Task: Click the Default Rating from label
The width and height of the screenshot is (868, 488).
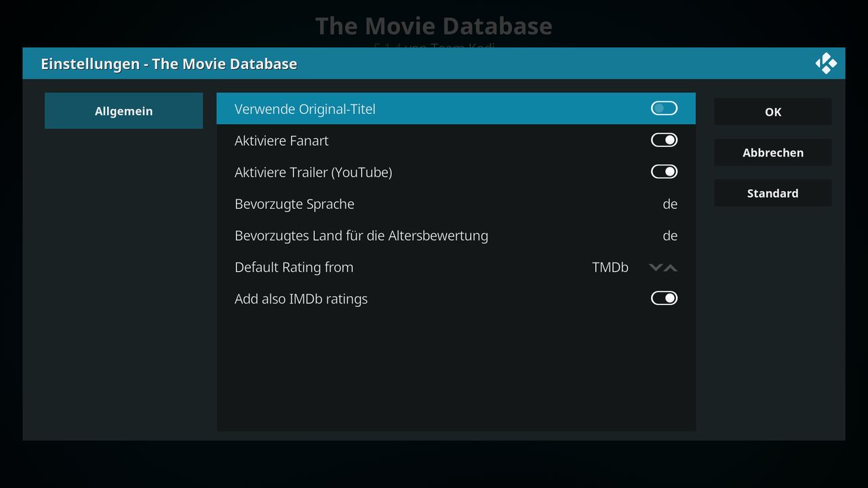Action: (294, 267)
